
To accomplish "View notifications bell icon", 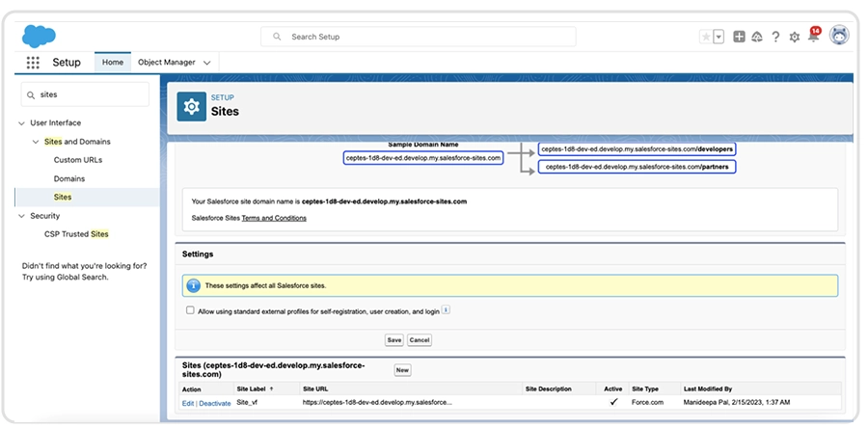I will click(813, 37).
